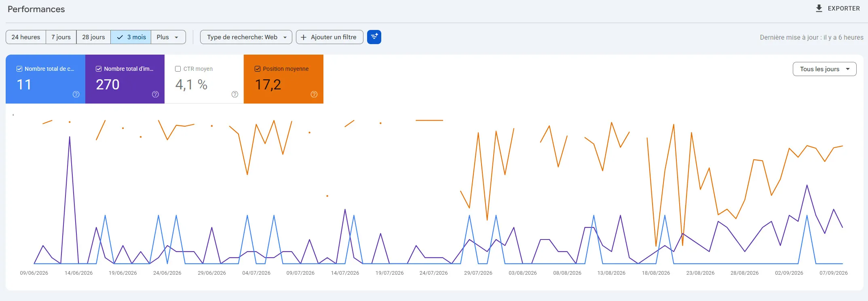Click the EXPORTER button
The width and height of the screenshot is (868, 301).
pos(838,8)
